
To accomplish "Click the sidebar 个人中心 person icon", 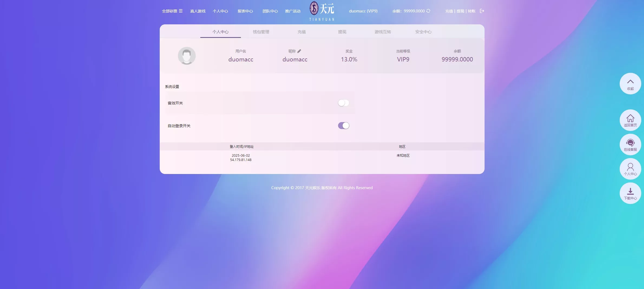I will (x=630, y=169).
